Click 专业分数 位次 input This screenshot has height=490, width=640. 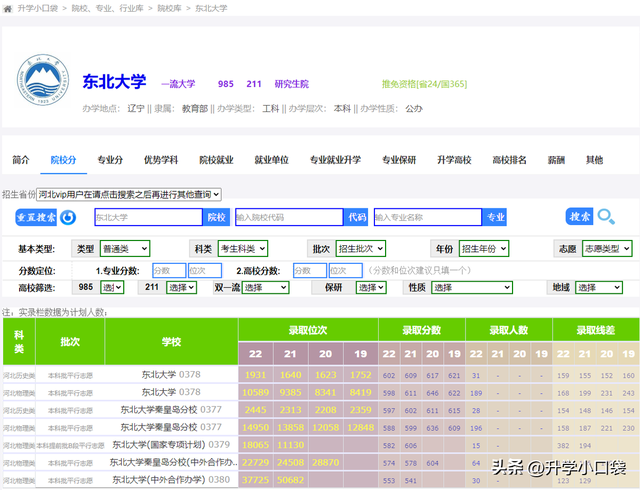tap(205, 271)
